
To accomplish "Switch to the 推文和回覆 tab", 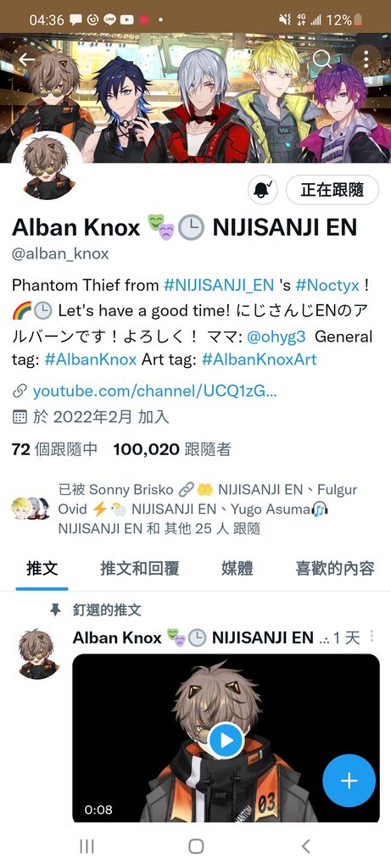I will coord(140,568).
